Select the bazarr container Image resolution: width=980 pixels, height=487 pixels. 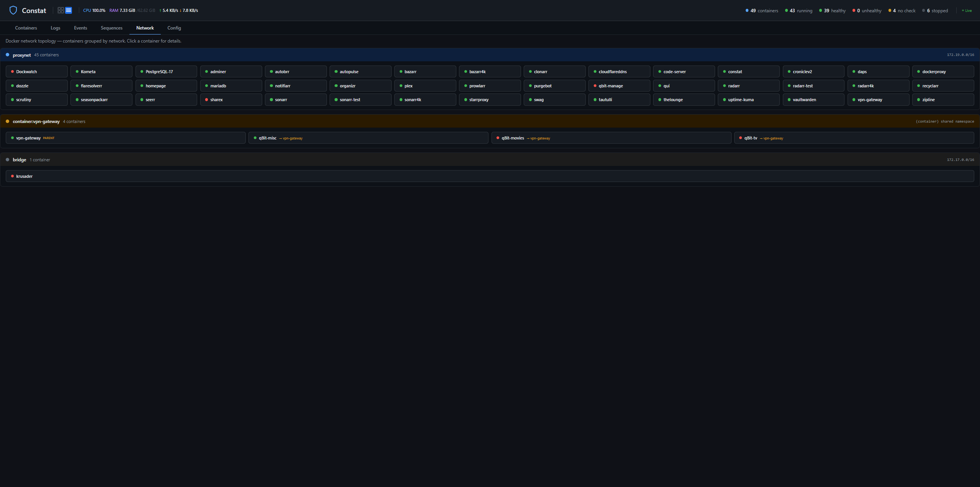tap(425, 72)
